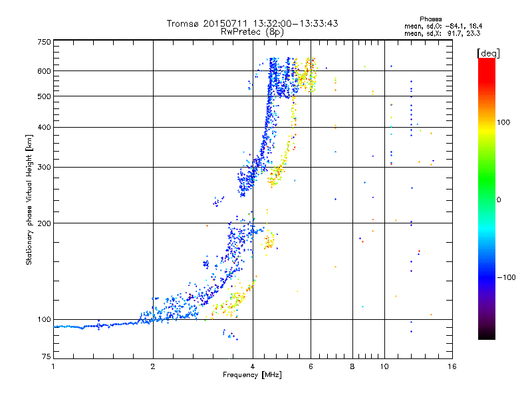The height and width of the screenshot is (399, 532).
Task: Click the rainbow phase colorbar
Action: [x=487, y=198]
